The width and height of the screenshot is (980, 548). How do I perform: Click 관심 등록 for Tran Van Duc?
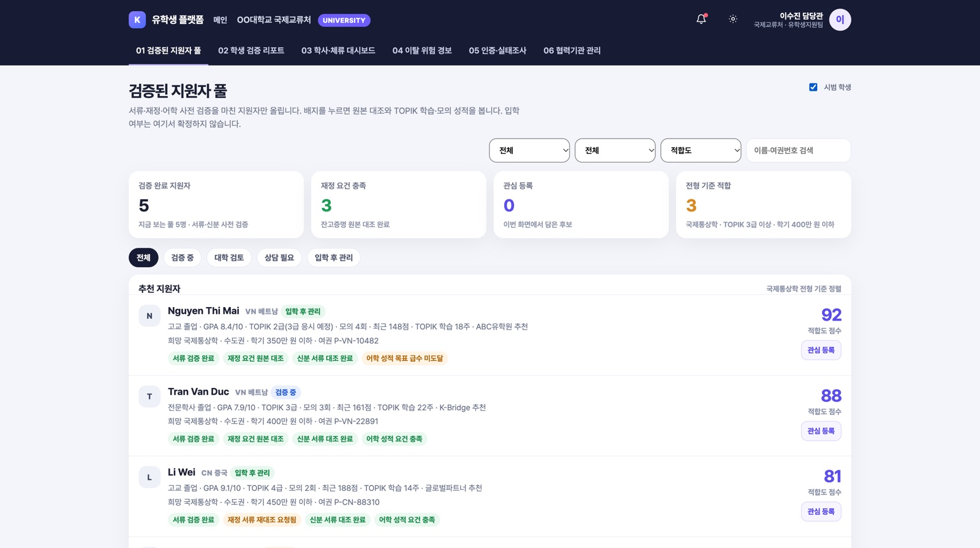821,431
